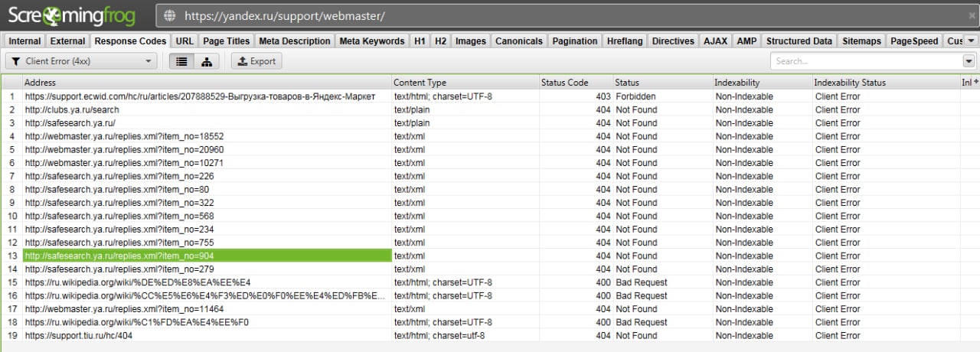Switch to the External tab

tap(67, 41)
